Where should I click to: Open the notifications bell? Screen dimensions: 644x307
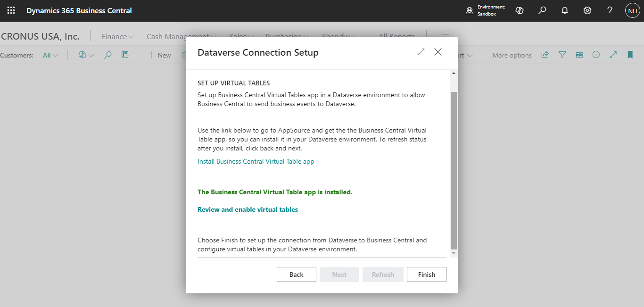point(565,10)
